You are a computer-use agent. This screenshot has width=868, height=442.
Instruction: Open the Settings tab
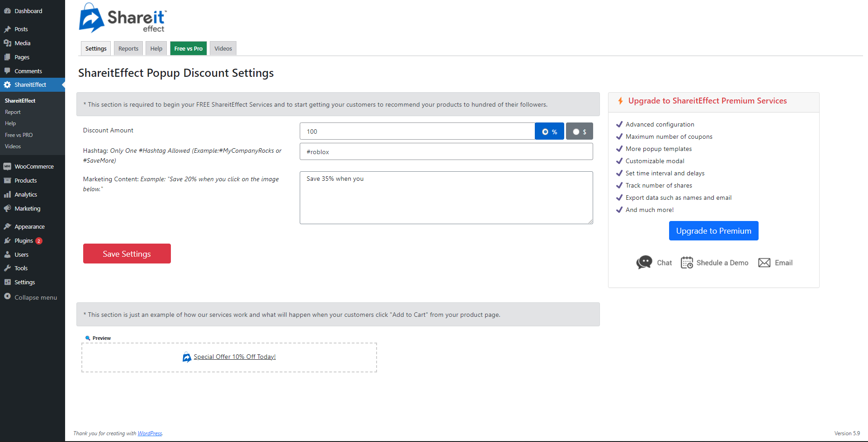tap(96, 48)
